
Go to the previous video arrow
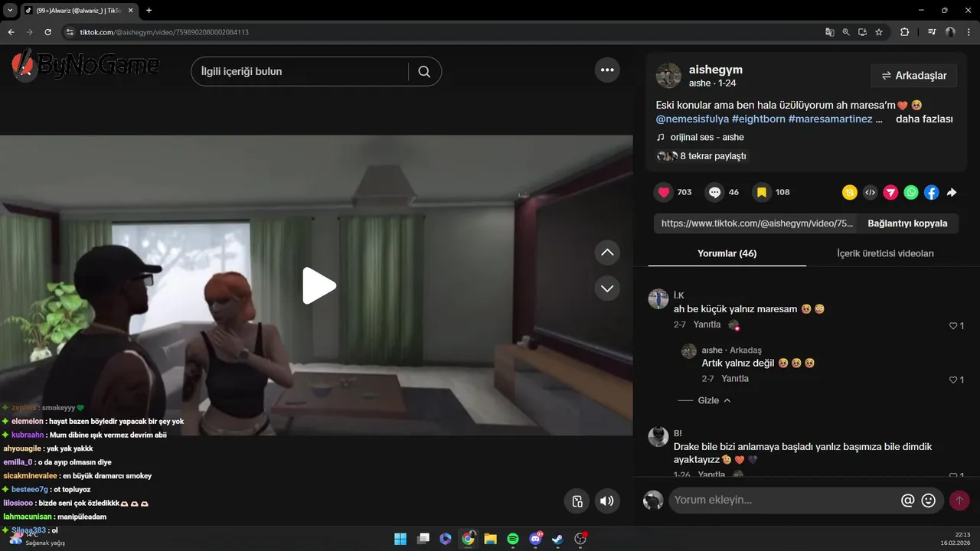click(x=607, y=253)
